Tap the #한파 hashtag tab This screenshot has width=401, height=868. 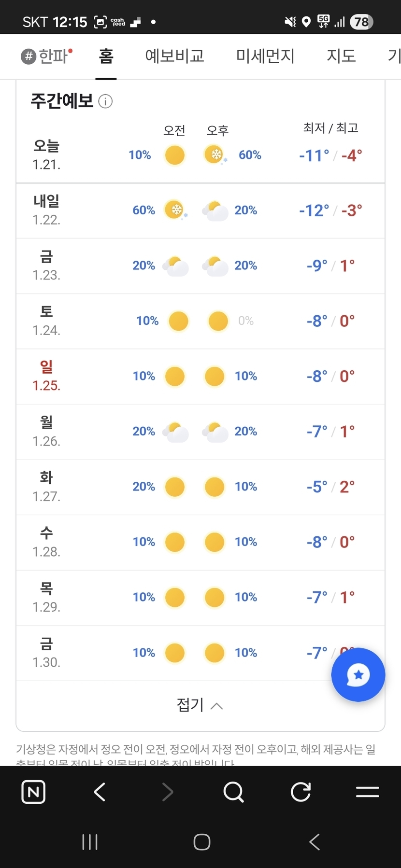point(47,56)
